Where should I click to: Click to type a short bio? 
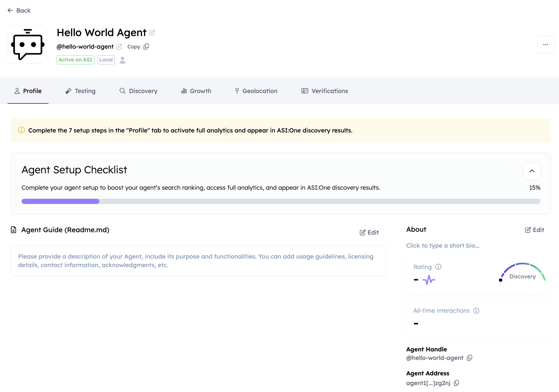tap(443, 246)
